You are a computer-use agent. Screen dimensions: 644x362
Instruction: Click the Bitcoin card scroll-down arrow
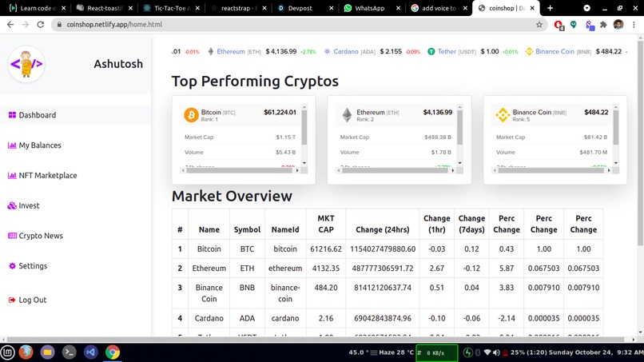[x=304, y=163]
